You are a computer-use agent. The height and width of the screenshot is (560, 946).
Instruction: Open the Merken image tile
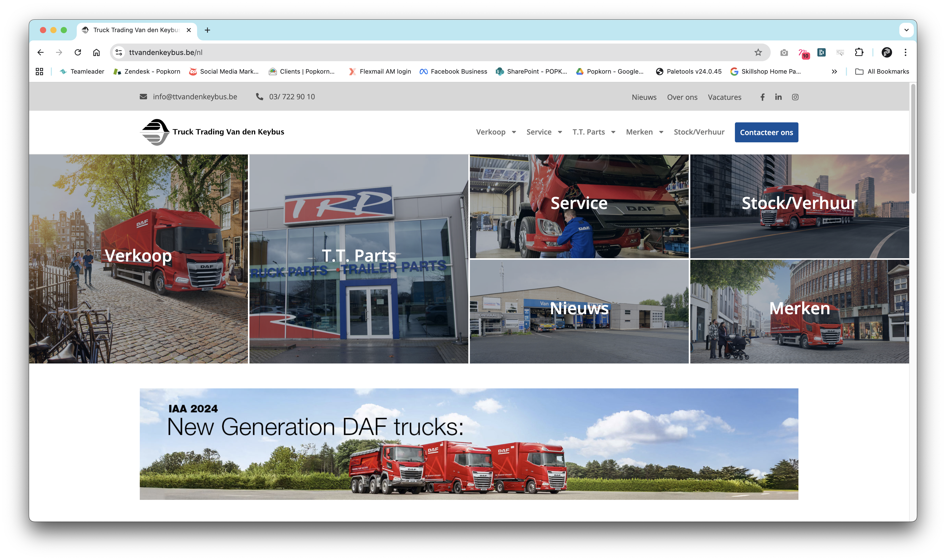(799, 312)
